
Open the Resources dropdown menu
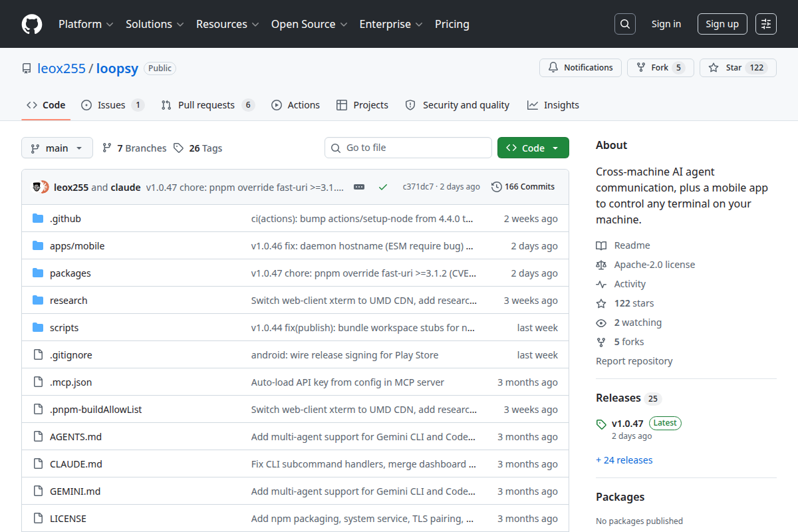click(227, 24)
